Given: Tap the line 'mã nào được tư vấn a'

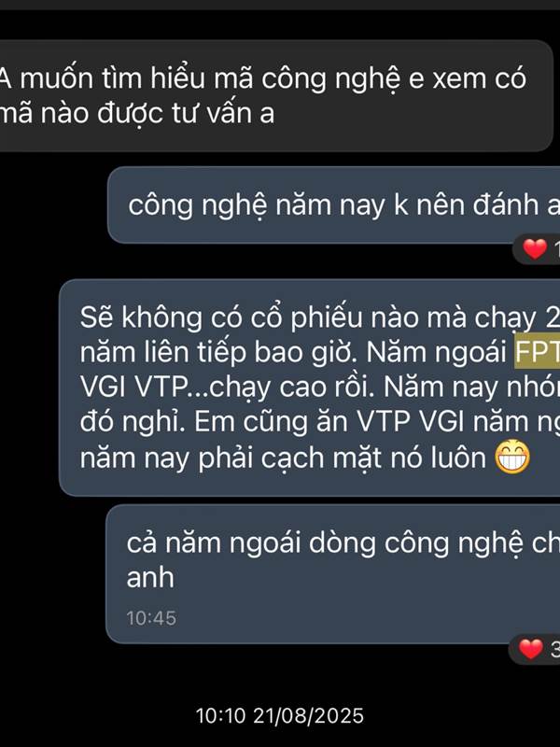Looking at the screenshot, I should tap(137, 113).
